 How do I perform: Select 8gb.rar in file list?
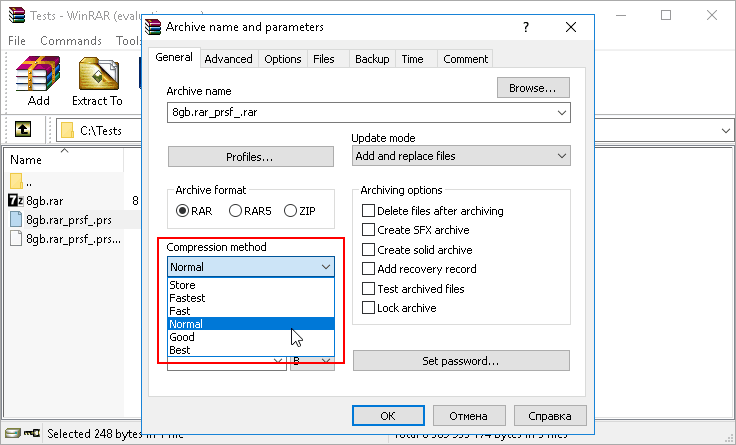click(x=45, y=201)
